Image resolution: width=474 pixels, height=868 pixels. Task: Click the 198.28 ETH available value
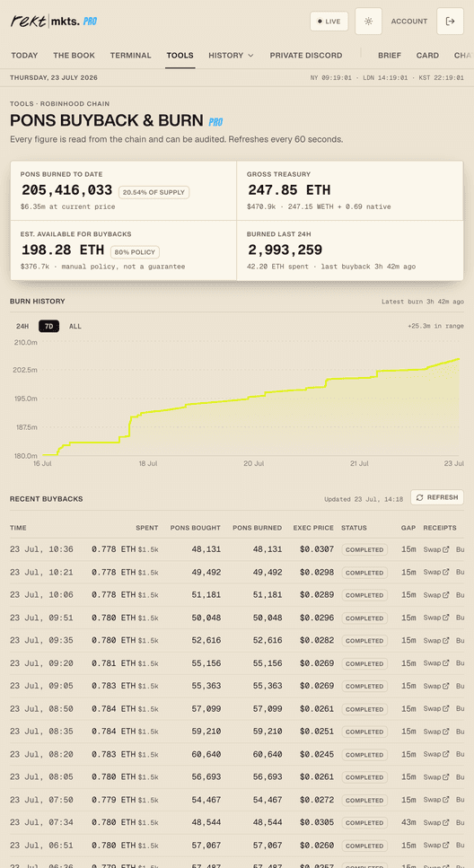(63, 250)
